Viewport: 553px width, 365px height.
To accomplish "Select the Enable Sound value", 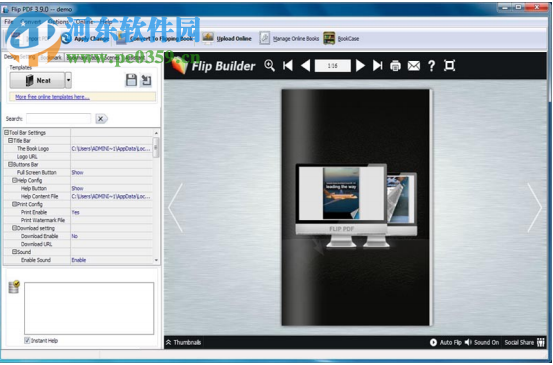I will coord(111,260).
